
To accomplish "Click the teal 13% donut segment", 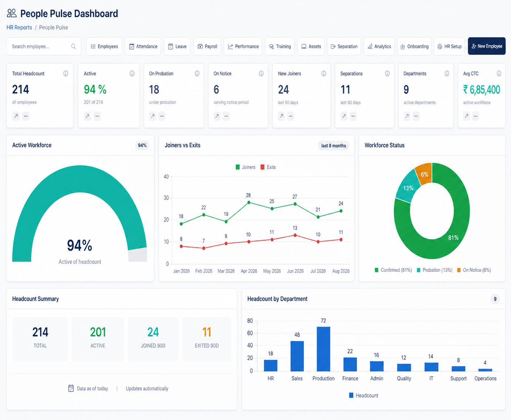I will [x=408, y=188].
